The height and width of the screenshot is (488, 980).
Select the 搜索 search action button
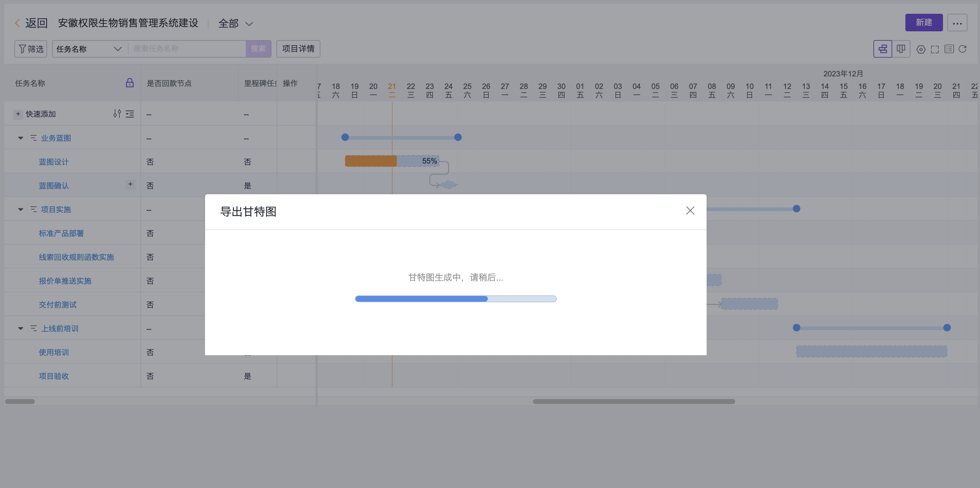point(258,48)
